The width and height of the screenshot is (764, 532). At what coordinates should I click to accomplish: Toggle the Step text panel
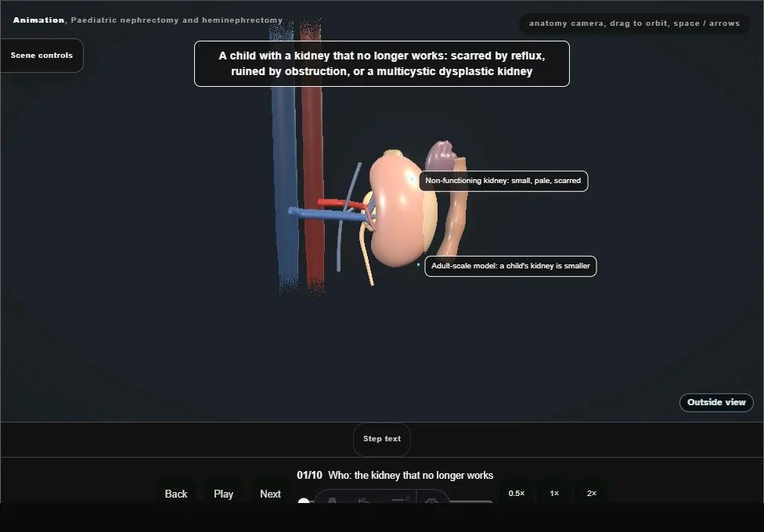[382, 439]
